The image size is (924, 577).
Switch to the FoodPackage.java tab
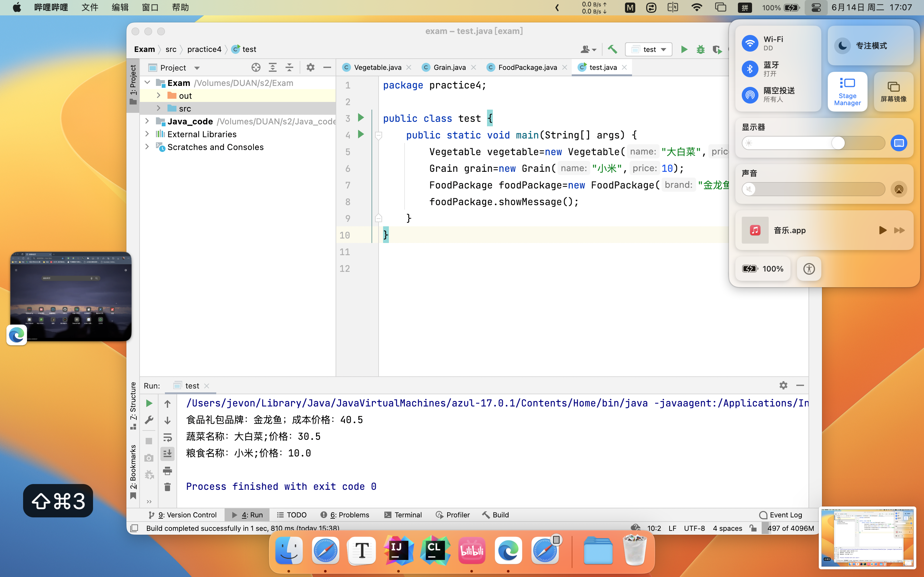click(x=527, y=68)
